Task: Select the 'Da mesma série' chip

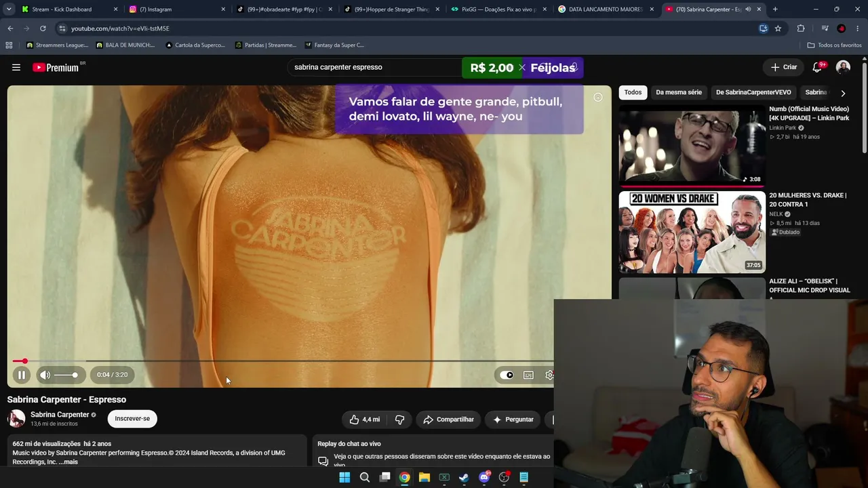Action: coord(679,92)
